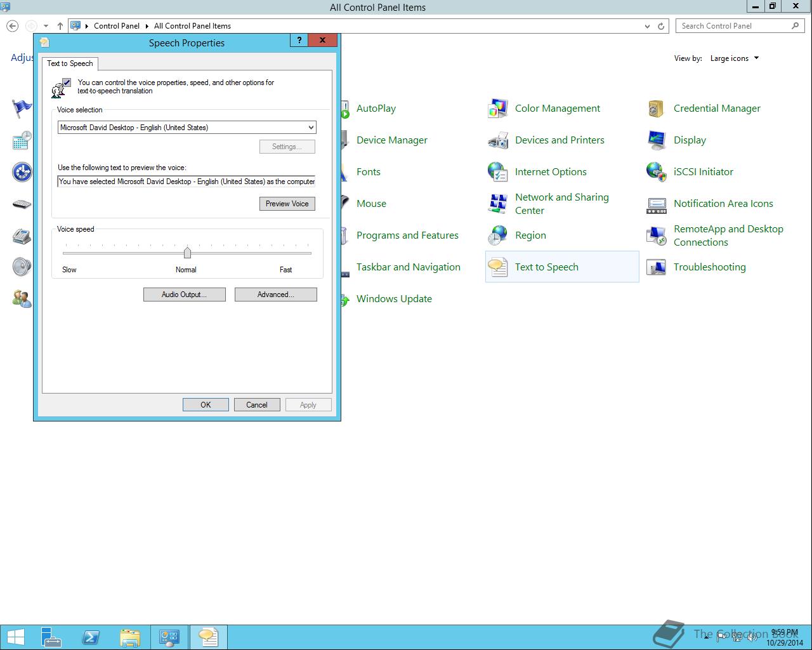Open Server Manager from the taskbar
The width and height of the screenshot is (812, 650).
[51, 637]
